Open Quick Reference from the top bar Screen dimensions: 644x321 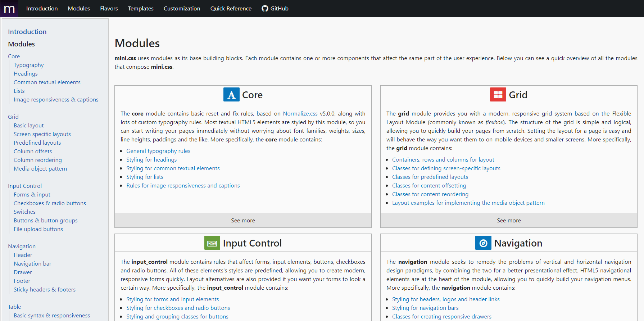pos(231,9)
